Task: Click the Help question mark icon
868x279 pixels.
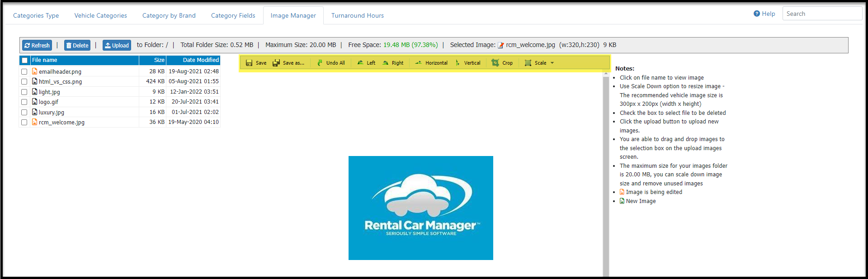Action: click(757, 14)
